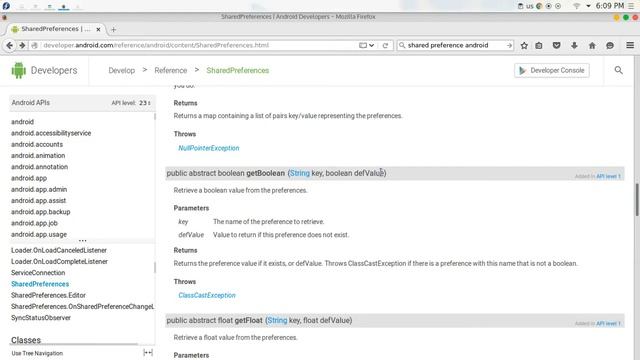Open address bar history dropdown arrow
This screenshot has width=640, height=360.
tap(371, 45)
